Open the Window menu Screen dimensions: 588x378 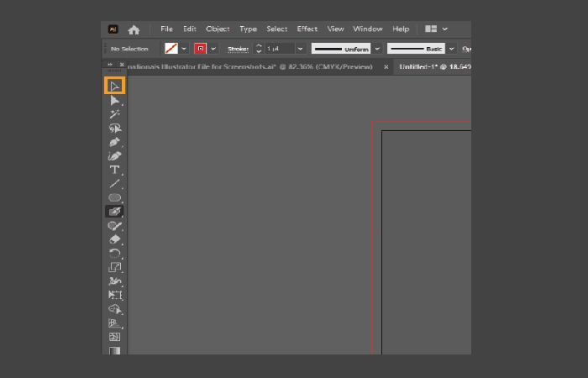368,29
